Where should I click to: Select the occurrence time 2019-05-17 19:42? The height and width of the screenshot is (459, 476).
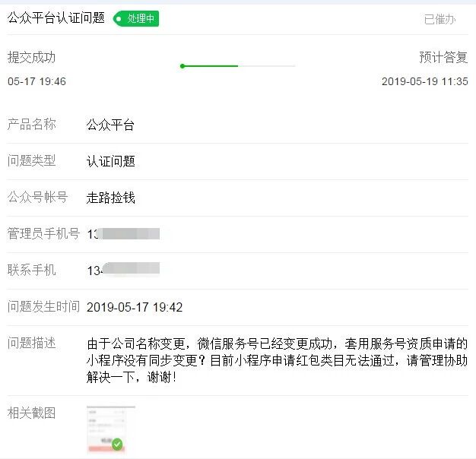click(x=135, y=307)
